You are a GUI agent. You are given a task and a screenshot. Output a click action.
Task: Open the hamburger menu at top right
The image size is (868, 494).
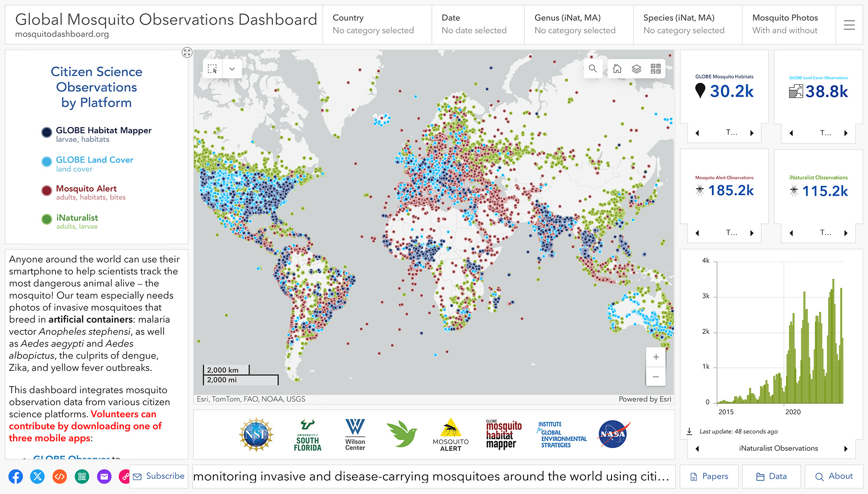point(849,25)
